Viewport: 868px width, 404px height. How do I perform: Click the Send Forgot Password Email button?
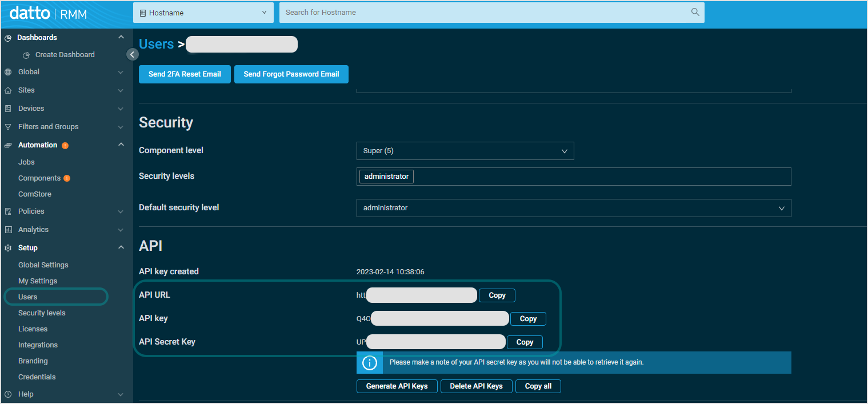click(x=291, y=74)
